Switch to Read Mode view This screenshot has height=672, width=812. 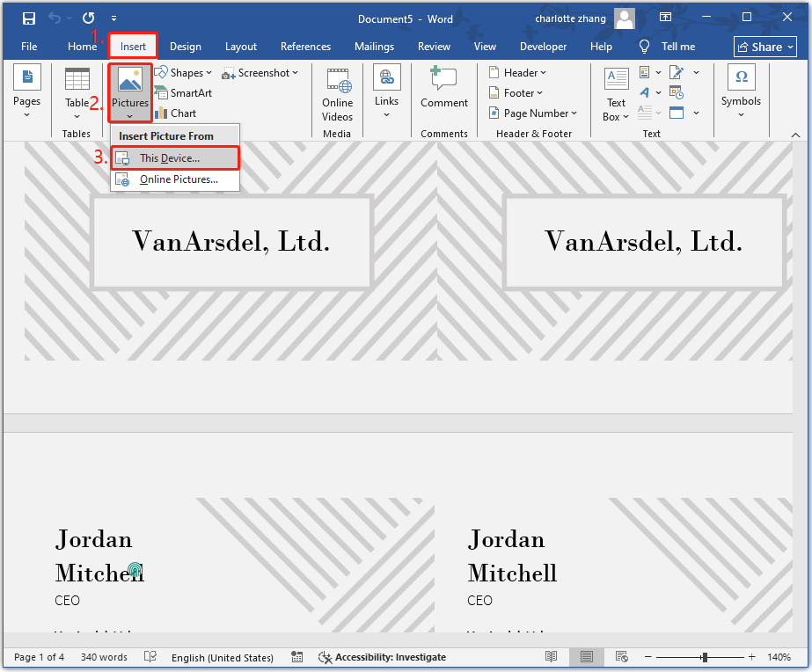point(552,657)
